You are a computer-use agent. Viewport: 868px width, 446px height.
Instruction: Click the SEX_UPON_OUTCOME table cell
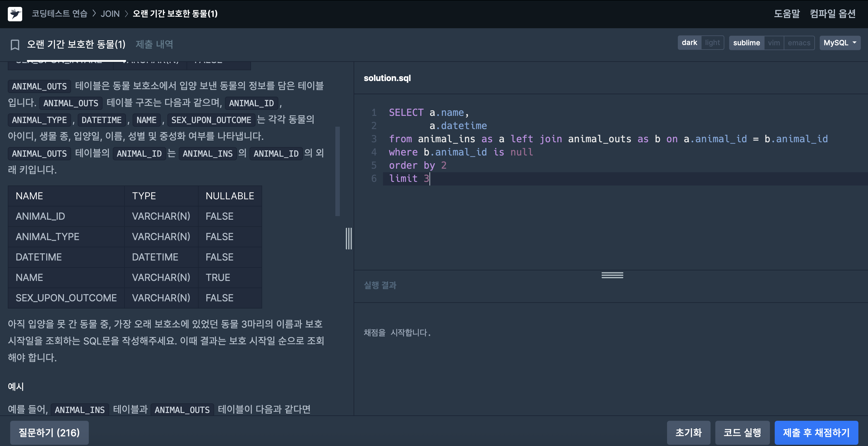point(66,298)
